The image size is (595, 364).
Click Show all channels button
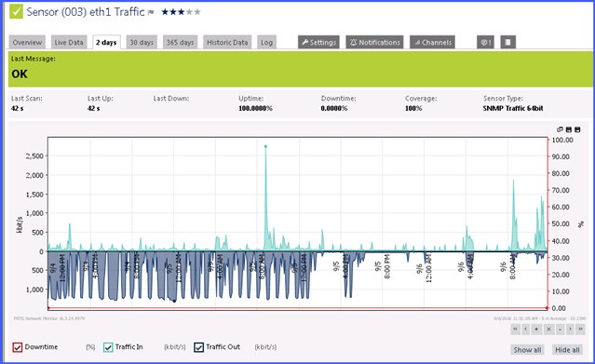527,350
